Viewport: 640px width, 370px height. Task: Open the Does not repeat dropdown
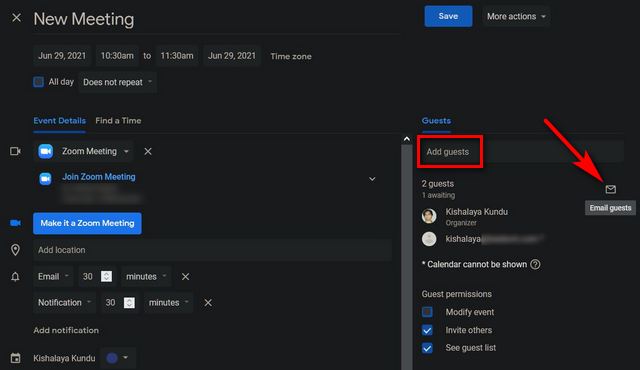pos(118,82)
